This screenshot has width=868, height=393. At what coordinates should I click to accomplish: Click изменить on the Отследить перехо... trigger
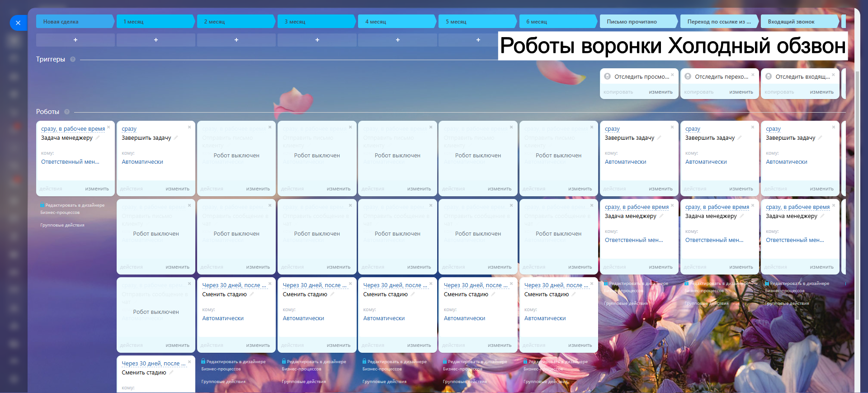[x=741, y=92]
